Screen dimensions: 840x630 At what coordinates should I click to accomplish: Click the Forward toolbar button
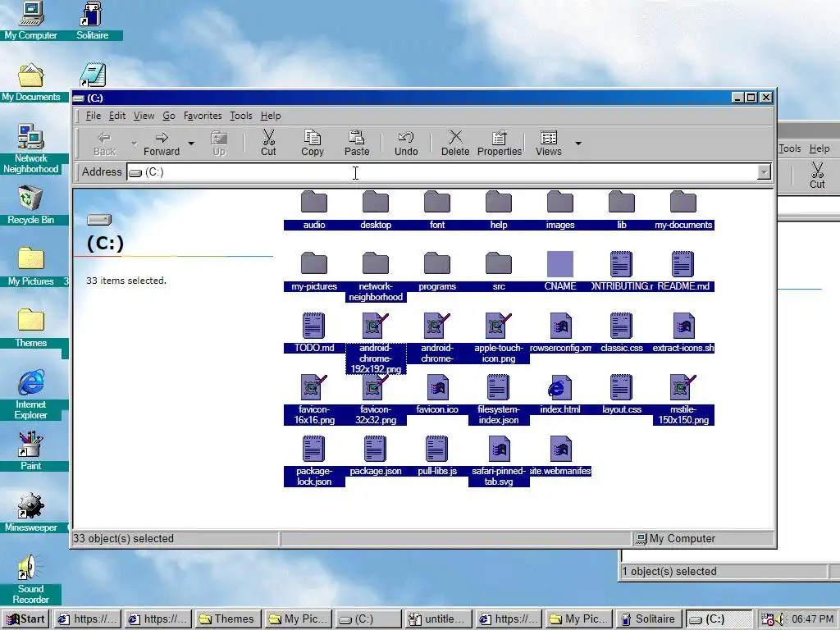pos(162,144)
